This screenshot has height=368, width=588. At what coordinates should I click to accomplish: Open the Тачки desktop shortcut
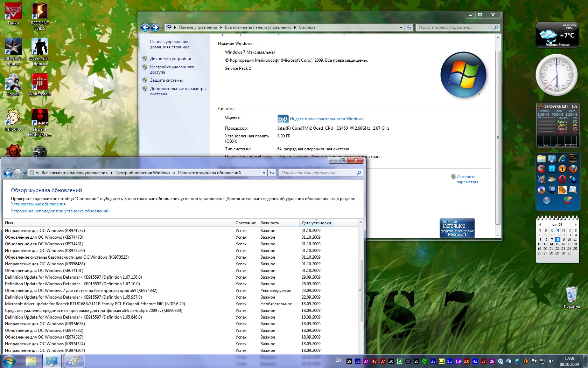tap(13, 14)
